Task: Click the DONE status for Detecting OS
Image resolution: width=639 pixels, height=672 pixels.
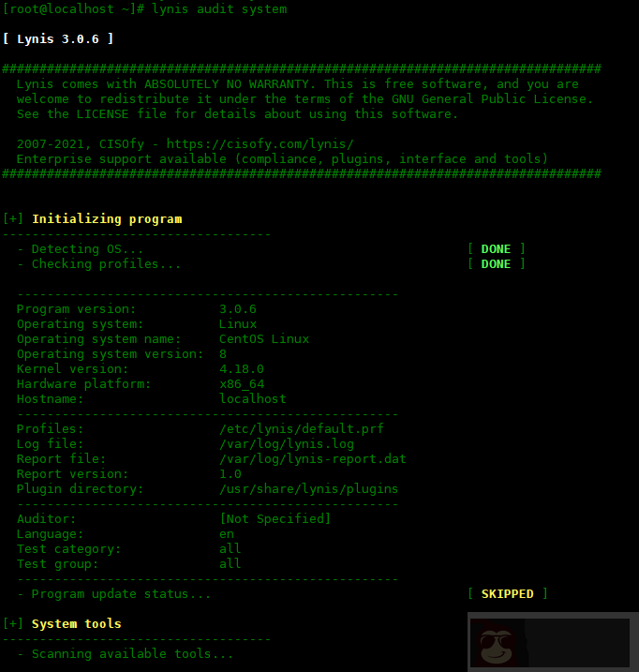Action: click(x=496, y=249)
